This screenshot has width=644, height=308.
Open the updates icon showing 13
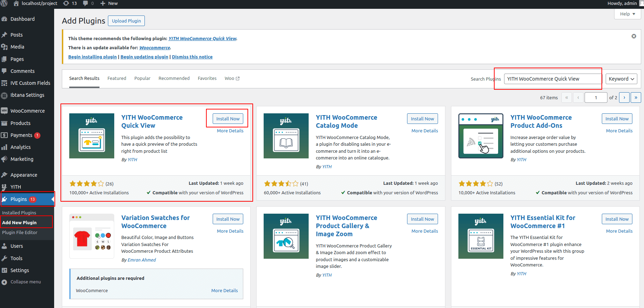click(x=70, y=3)
